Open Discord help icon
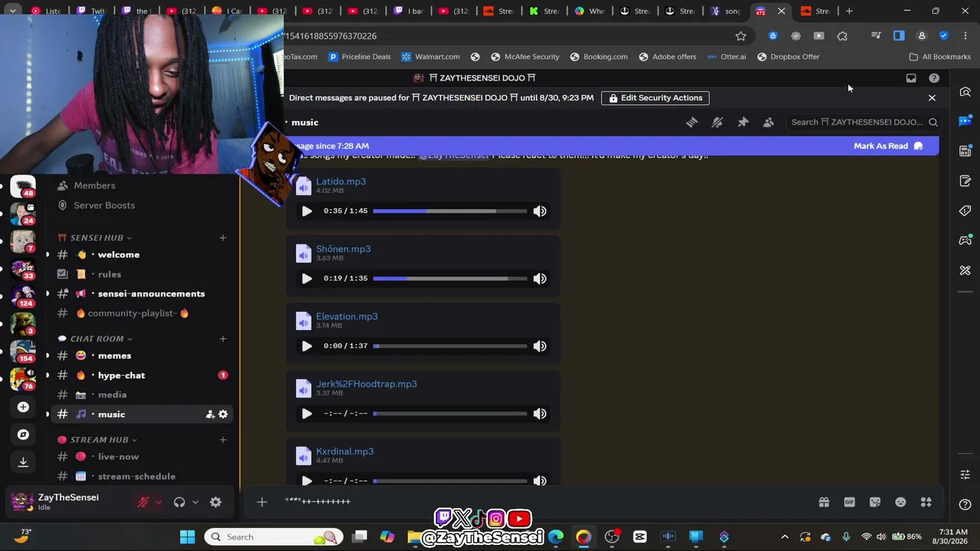Viewport: 980px width, 551px height. click(934, 78)
